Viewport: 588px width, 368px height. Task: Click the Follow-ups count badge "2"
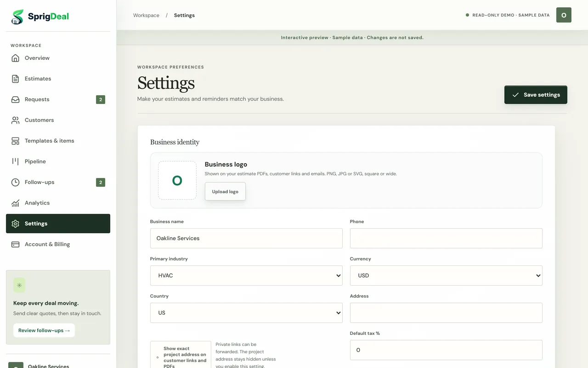click(x=101, y=182)
